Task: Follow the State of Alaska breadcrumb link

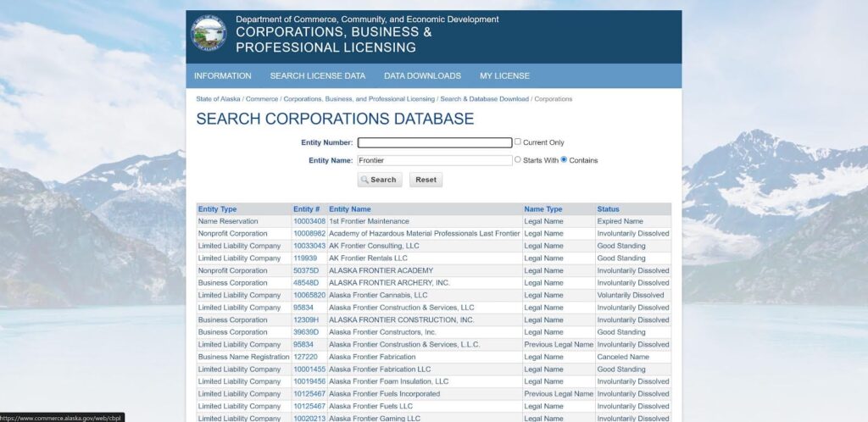Action: [x=218, y=99]
